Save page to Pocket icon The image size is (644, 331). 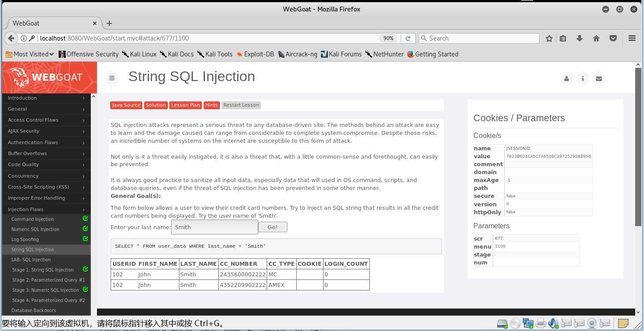click(x=613, y=38)
